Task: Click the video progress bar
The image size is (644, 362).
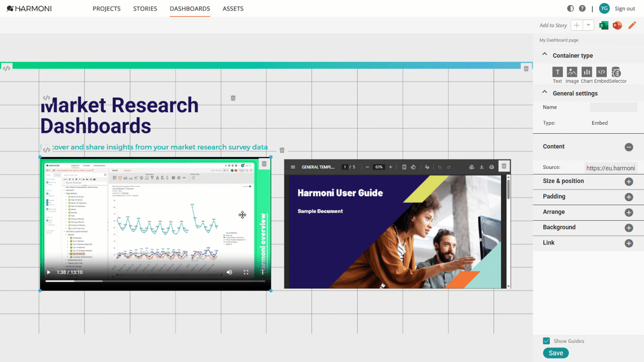Action: 155,281
